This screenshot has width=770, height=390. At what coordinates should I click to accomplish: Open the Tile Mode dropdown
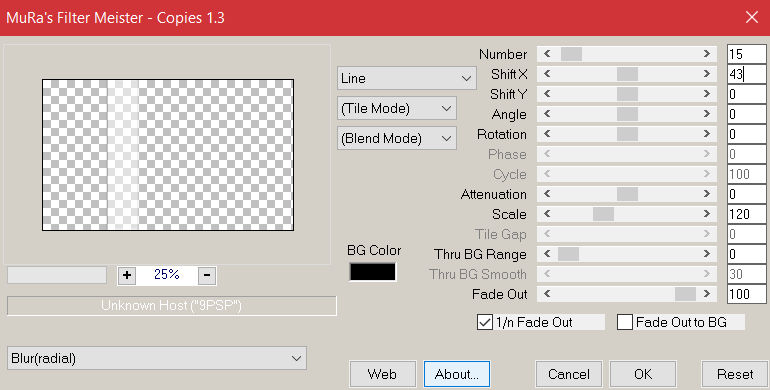click(397, 108)
